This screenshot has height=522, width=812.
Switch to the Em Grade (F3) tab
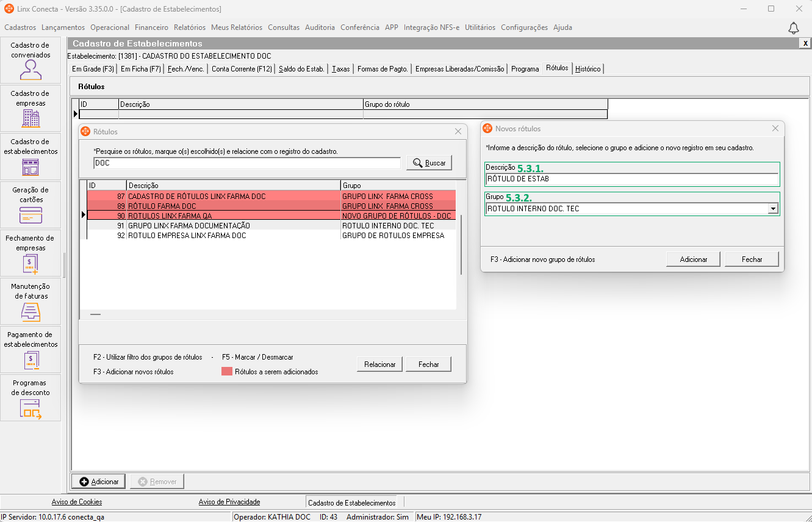(93, 69)
